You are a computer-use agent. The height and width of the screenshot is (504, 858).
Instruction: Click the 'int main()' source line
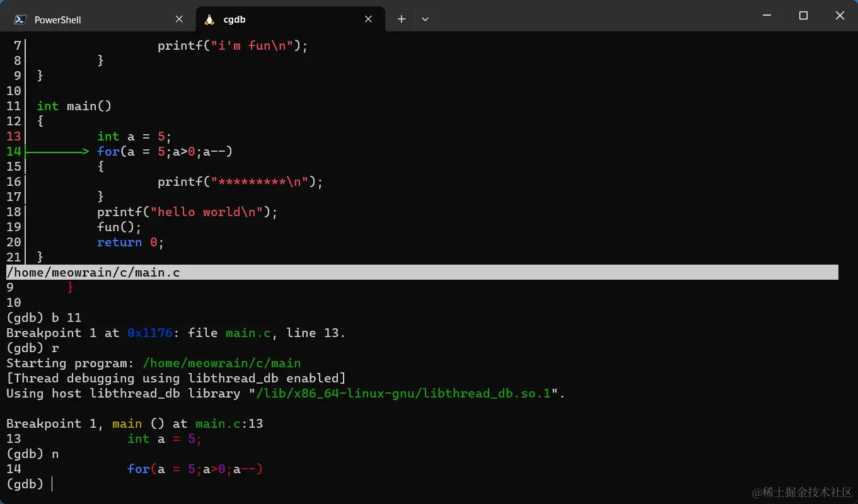[x=74, y=106]
